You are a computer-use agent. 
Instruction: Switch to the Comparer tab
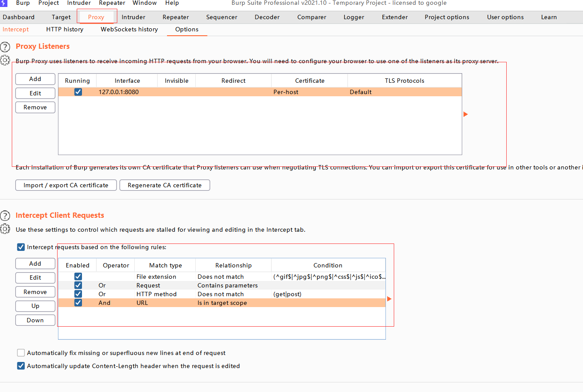pos(312,17)
